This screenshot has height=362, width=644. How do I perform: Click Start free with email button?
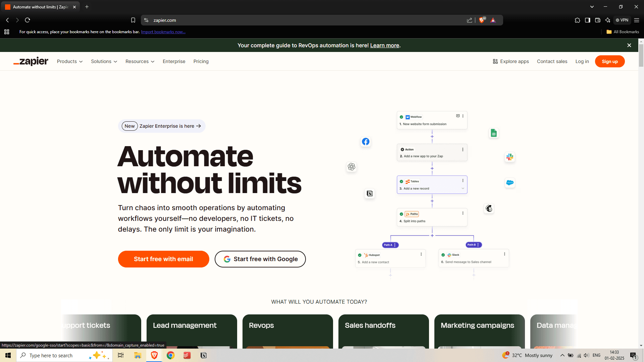coord(163,259)
